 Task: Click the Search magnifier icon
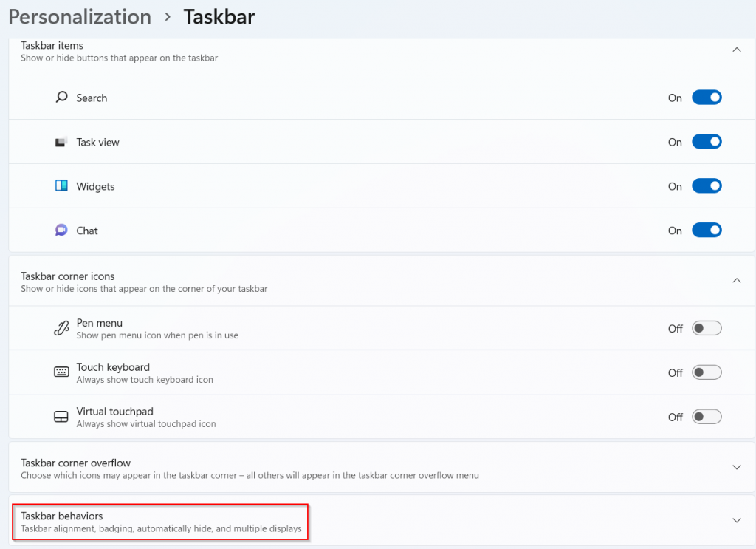click(x=61, y=97)
